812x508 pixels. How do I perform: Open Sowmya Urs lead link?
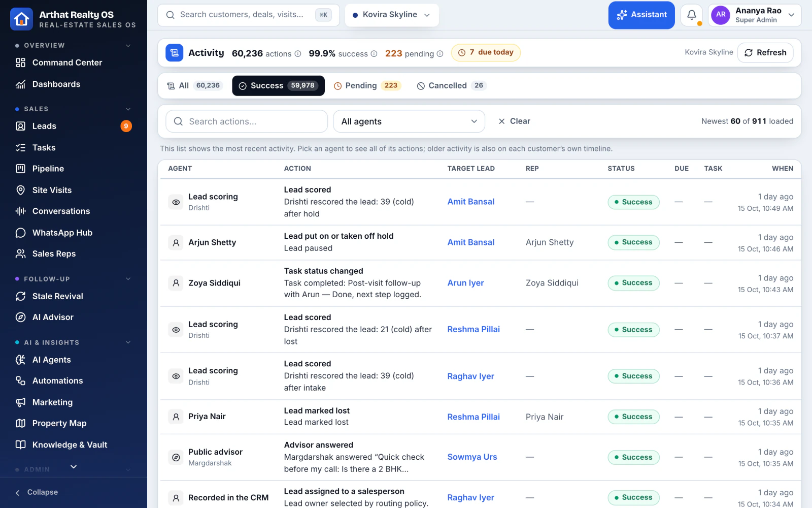[x=472, y=457]
